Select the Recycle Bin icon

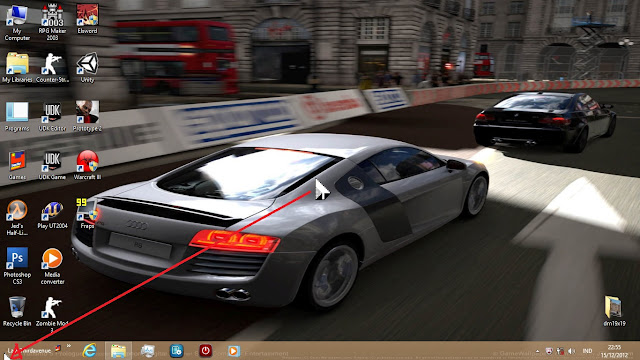[x=17, y=311]
